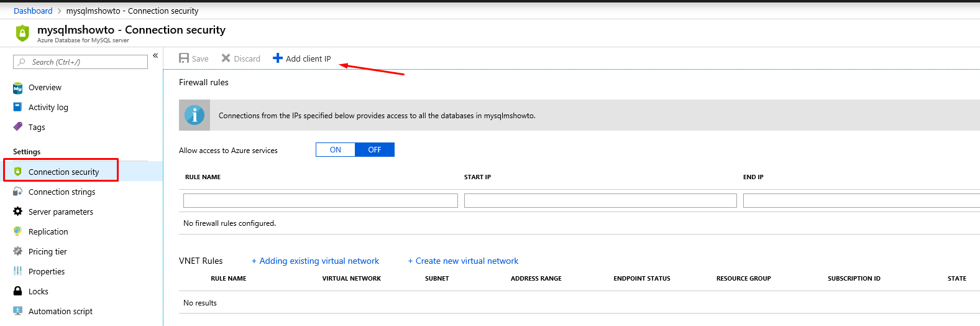Click the Save button label
The height and width of the screenshot is (326, 980).
pos(200,59)
